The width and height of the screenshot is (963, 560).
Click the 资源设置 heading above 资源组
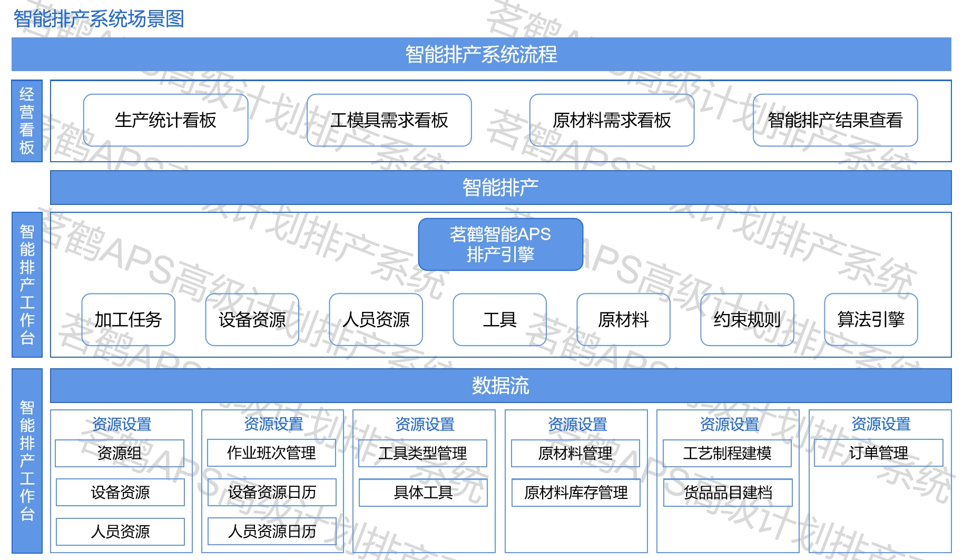coord(122,424)
